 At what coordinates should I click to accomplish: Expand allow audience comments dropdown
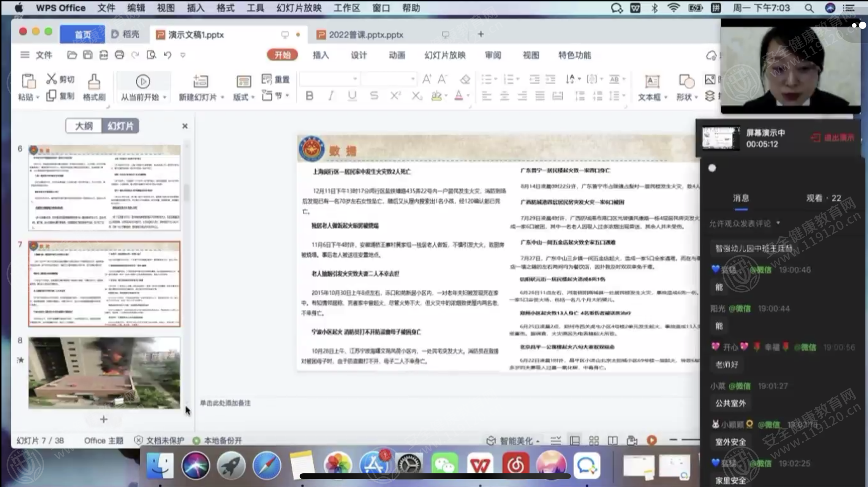click(x=778, y=223)
